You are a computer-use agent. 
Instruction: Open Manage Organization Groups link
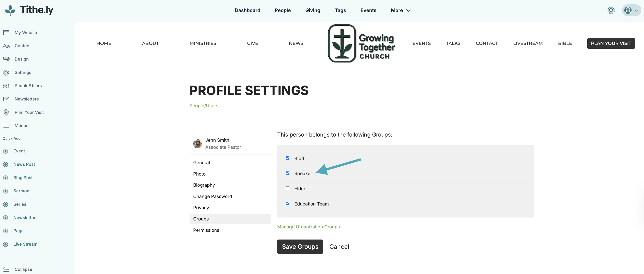308,227
